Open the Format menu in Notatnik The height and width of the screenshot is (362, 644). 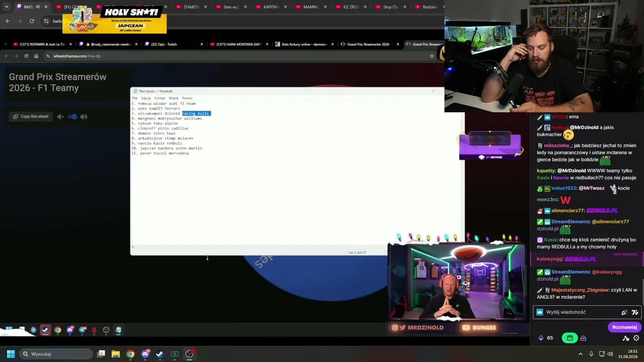click(x=159, y=98)
